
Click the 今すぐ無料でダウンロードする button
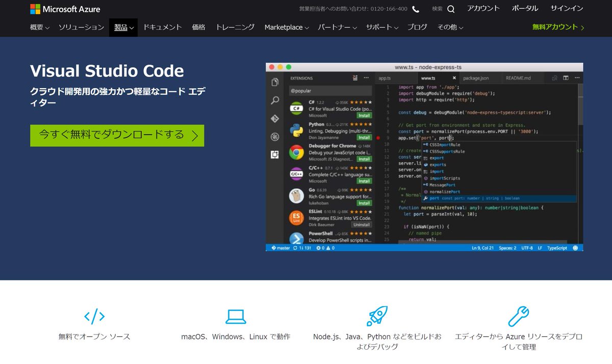[x=117, y=136]
